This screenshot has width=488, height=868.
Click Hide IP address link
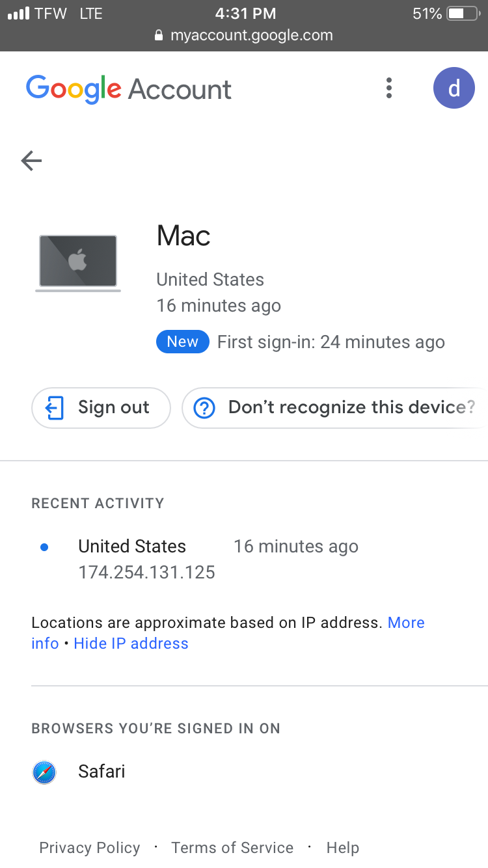coord(131,644)
